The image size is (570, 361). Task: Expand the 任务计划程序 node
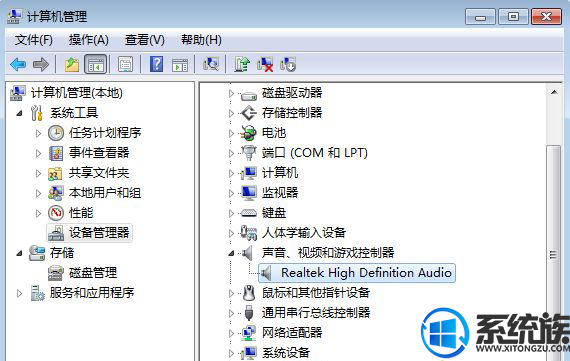pyautogui.click(x=39, y=133)
